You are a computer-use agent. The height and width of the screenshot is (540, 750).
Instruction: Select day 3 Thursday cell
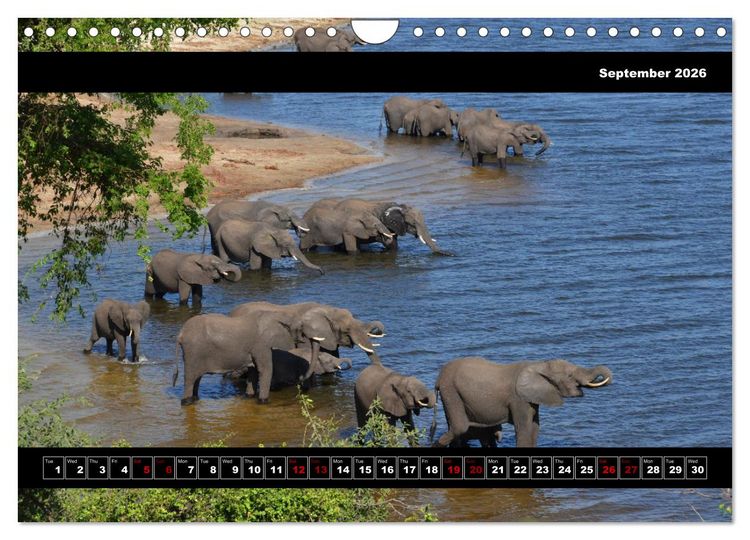[x=98, y=468]
